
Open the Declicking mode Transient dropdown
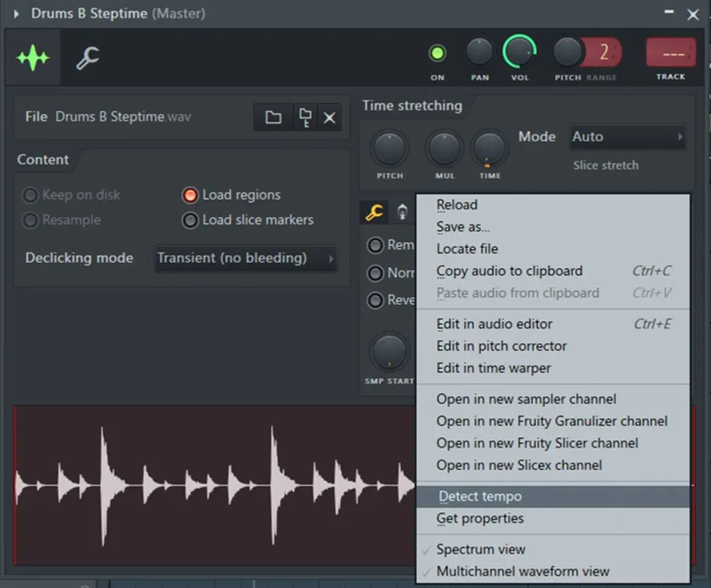(246, 258)
